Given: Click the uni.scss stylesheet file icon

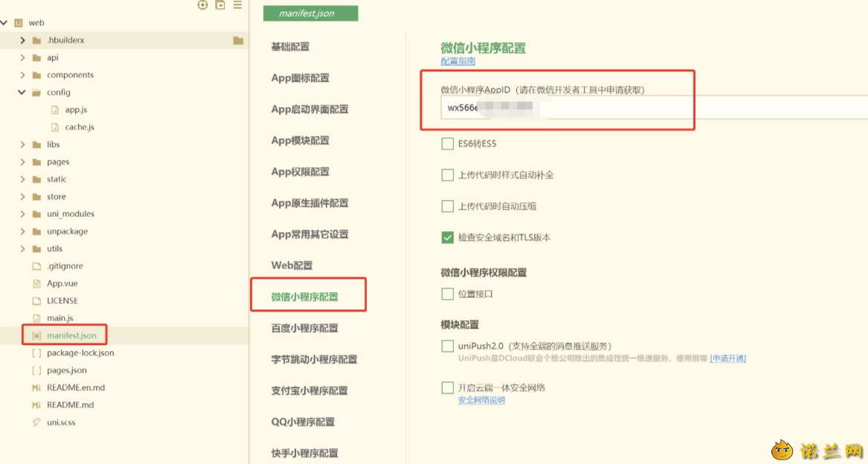Looking at the screenshot, I should coord(36,422).
